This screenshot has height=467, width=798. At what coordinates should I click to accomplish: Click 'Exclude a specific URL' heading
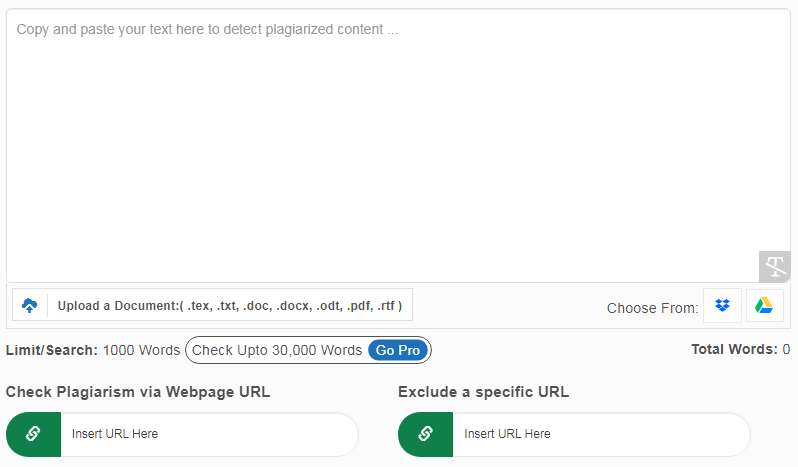click(483, 392)
